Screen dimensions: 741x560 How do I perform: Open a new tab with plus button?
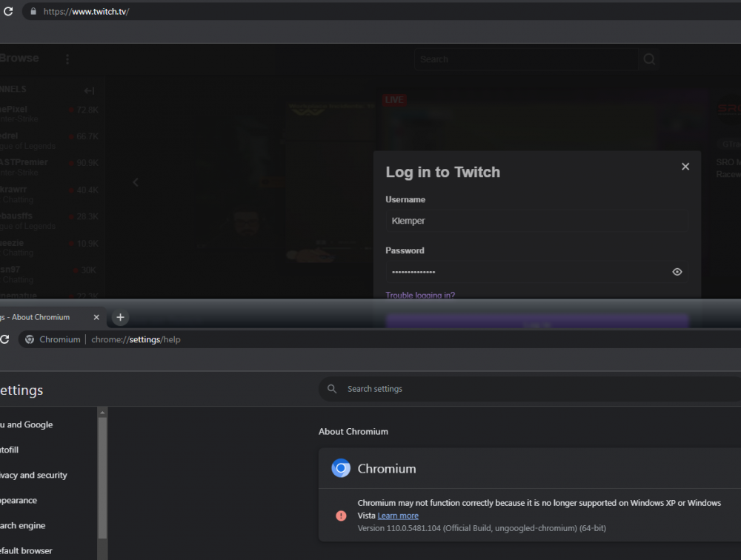pos(120,317)
